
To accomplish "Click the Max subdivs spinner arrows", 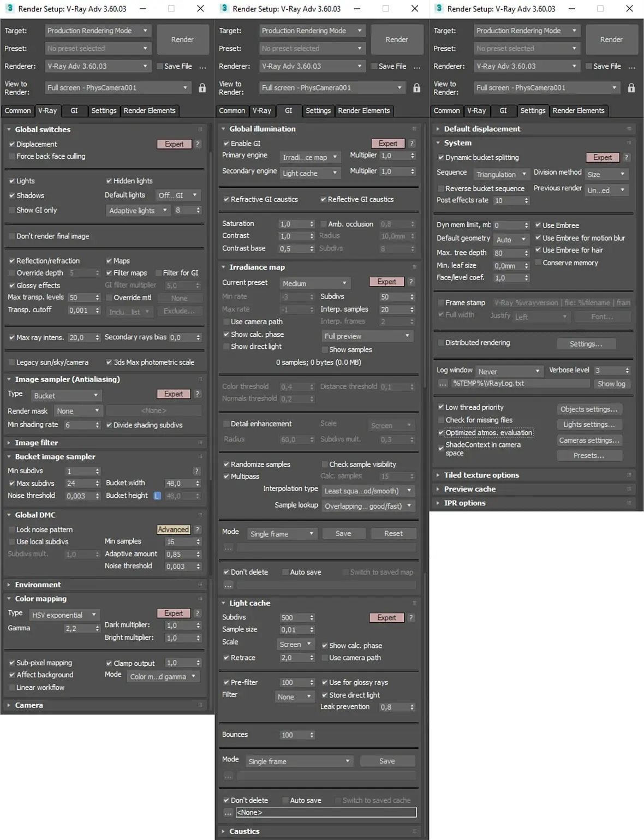I will [x=98, y=484].
